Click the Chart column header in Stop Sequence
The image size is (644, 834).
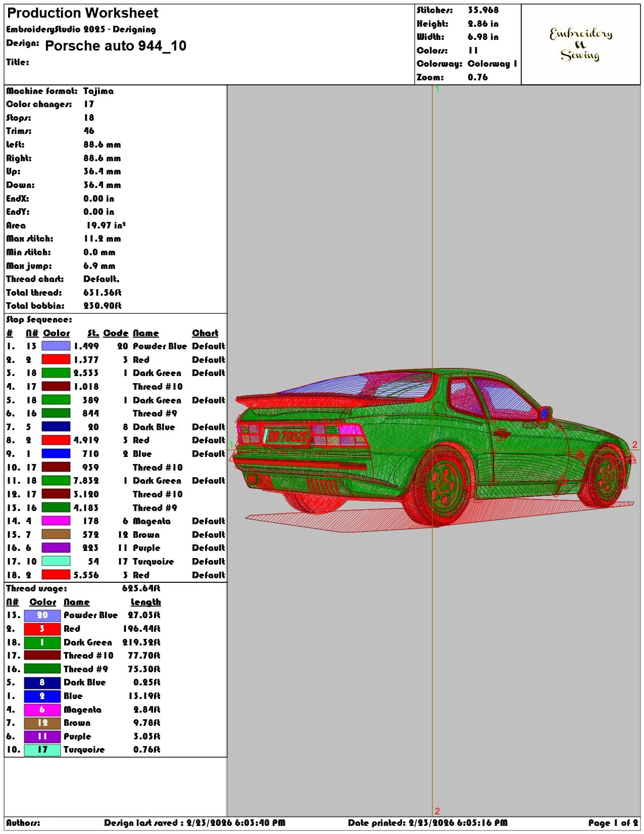(x=205, y=333)
